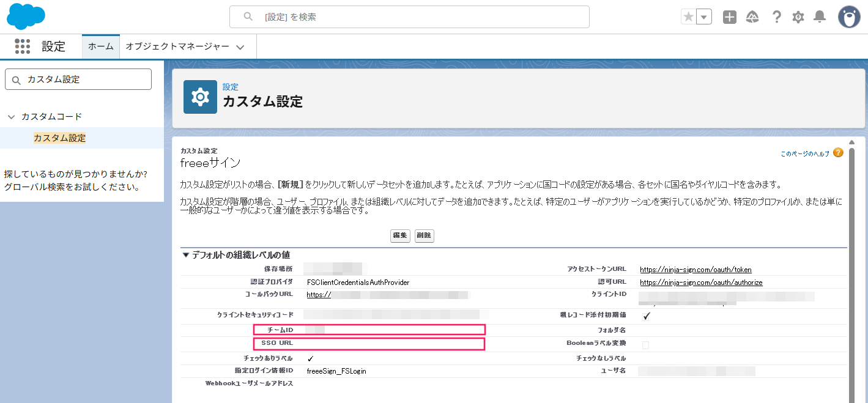This screenshot has height=403, width=868.
Task: Open dropdown chevron next to オブジェクトマネージャー
Action: click(240, 47)
